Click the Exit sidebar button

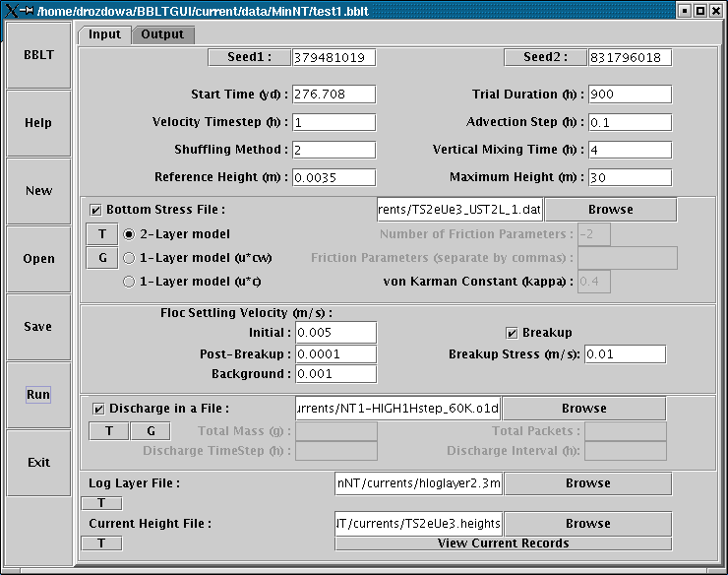point(38,462)
